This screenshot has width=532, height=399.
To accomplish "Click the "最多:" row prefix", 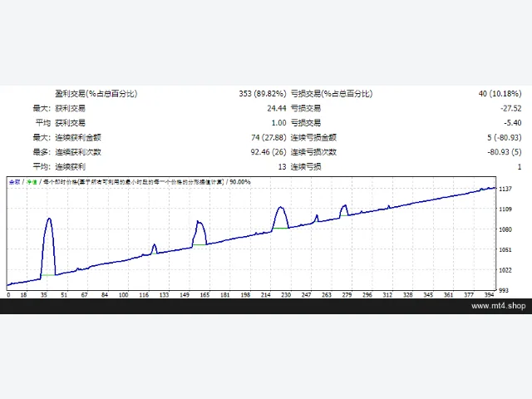I will click(42, 152).
